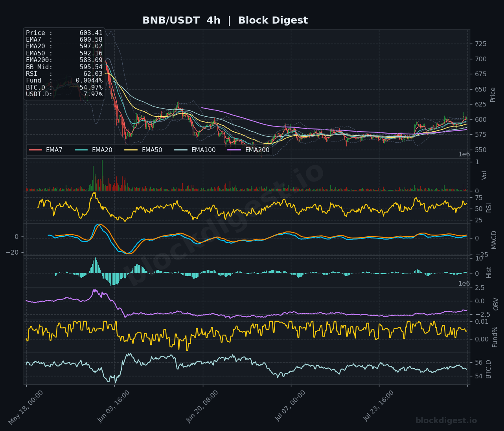Screen dimensions: 504x431
Task: Click the Price axis title
Action: (x=493, y=94)
